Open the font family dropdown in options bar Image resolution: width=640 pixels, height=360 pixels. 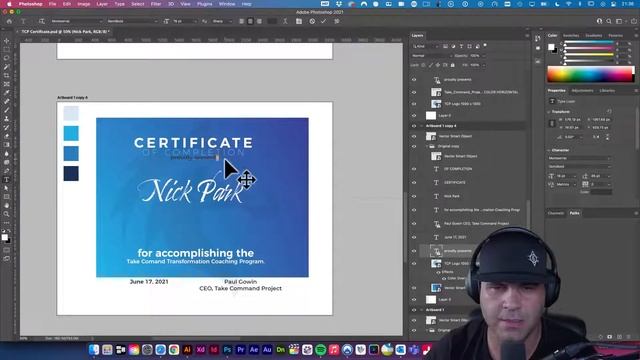click(76, 21)
